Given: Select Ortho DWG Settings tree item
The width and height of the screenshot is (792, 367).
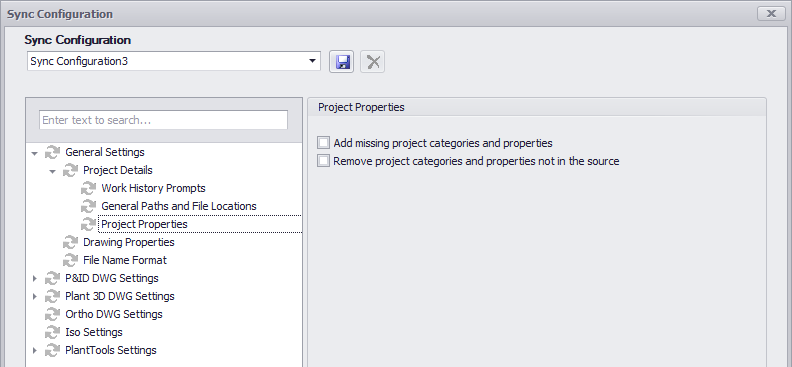Looking at the screenshot, I should [114, 314].
